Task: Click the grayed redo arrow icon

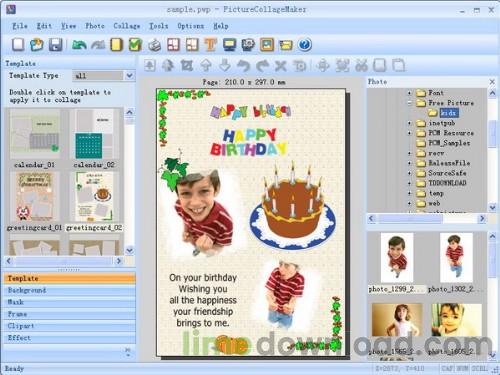Action: click(98, 45)
